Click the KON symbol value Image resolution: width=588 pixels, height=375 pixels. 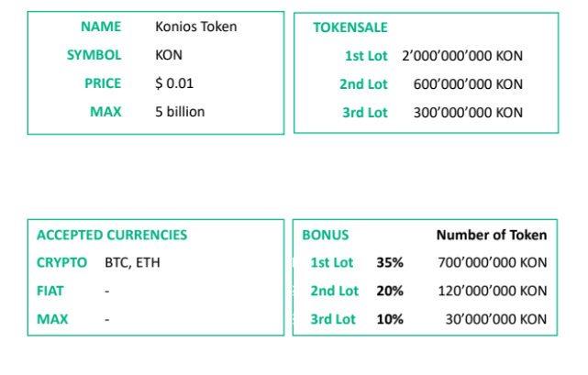[x=169, y=55]
